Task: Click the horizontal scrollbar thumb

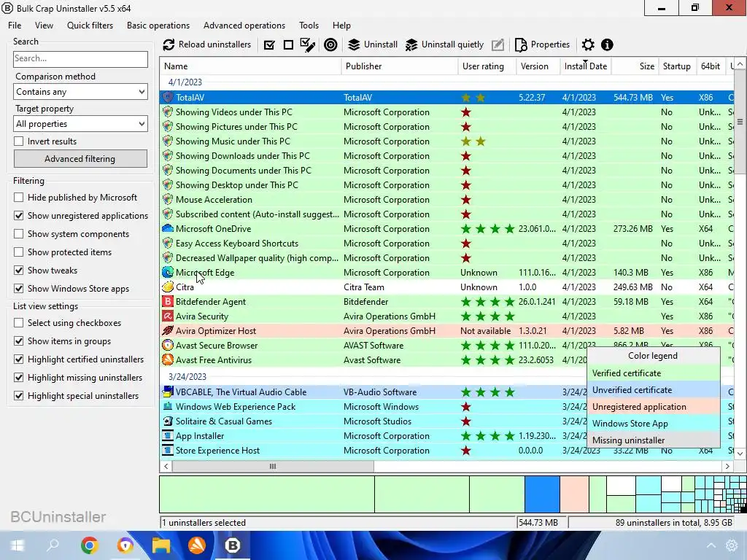Action: tap(273, 466)
